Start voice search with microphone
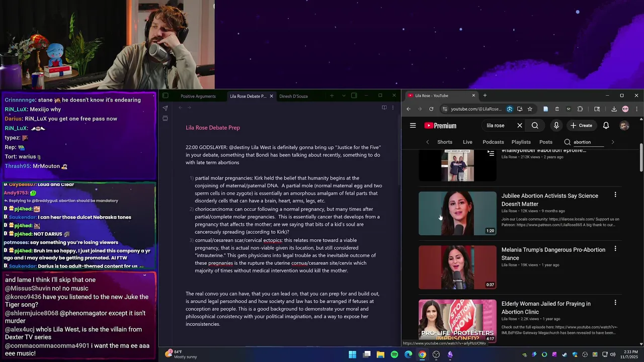 pos(556,126)
